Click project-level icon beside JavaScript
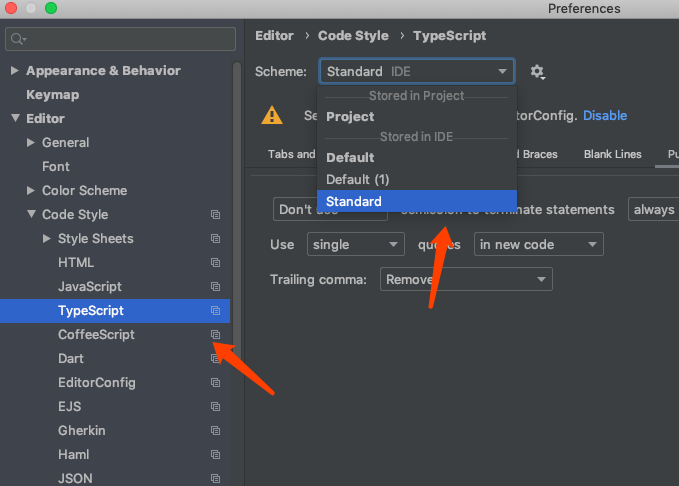This screenshot has width=679, height=486. pos(215,287)
